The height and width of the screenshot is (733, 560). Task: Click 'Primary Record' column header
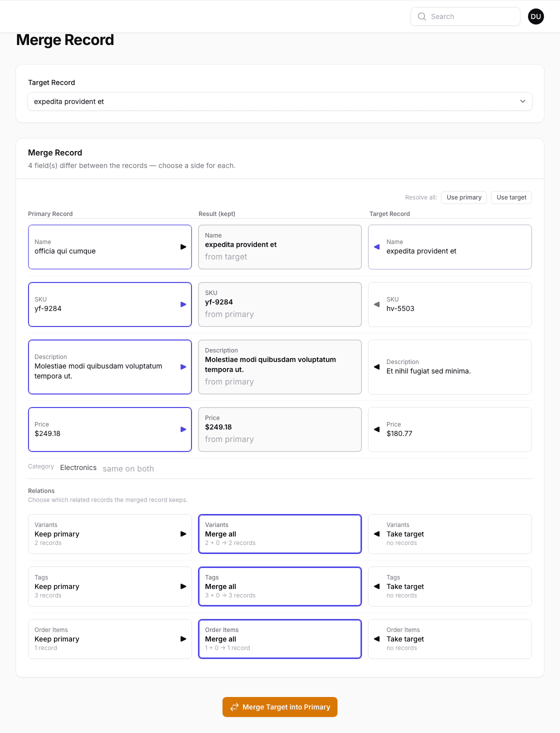pos(50,214)
